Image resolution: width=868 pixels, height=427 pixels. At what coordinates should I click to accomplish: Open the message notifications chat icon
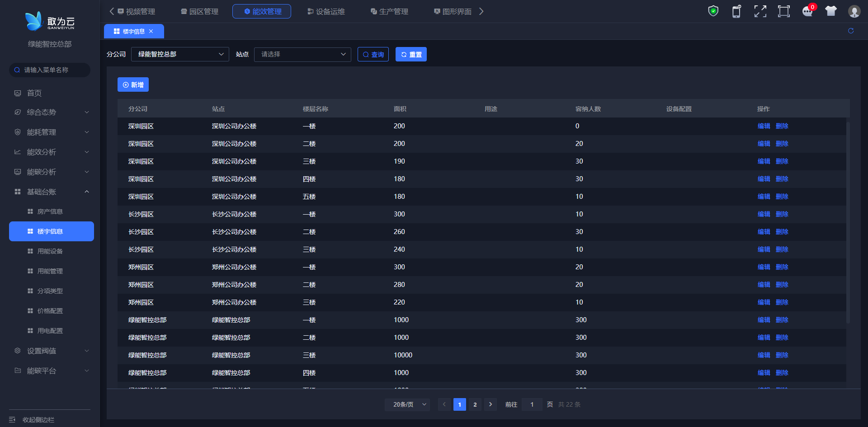807,11
